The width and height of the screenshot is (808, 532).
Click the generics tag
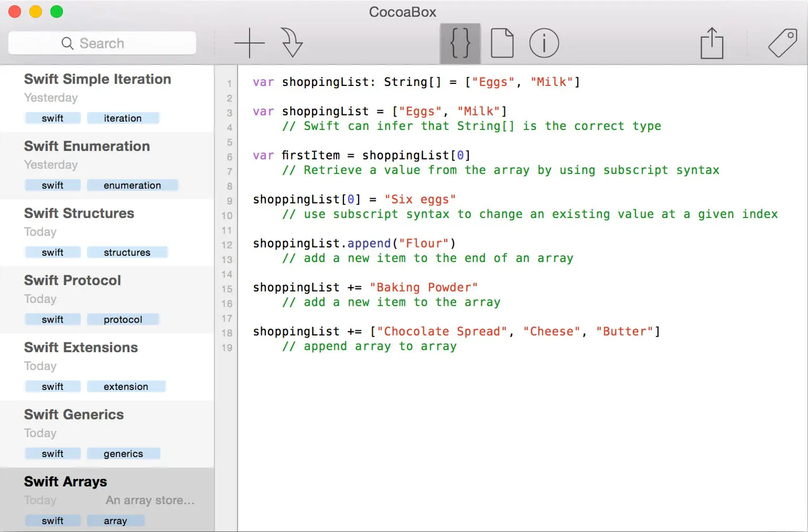pos(123,454)
